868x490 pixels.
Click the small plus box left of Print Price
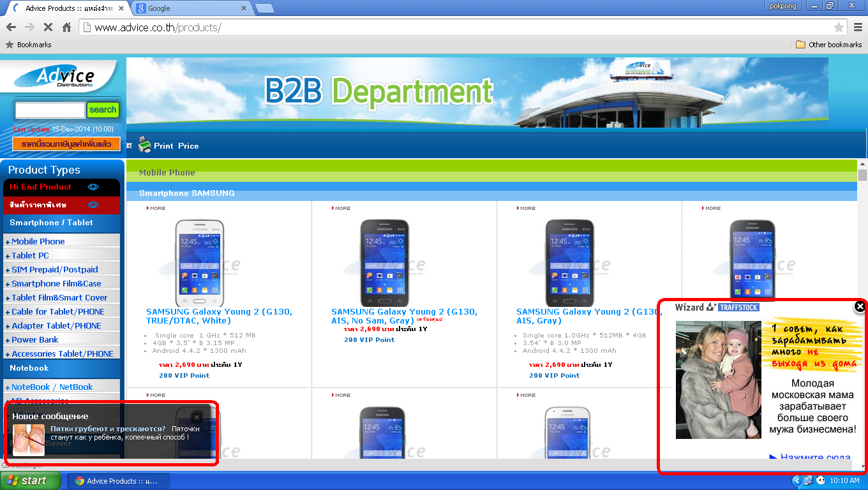130,146
